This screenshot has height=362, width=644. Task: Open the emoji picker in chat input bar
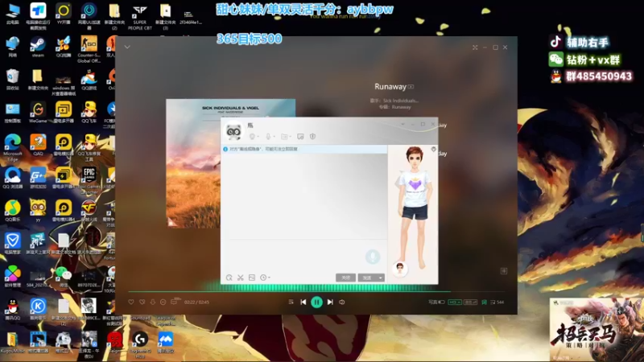pyautogui.click(x=229, y=278)
